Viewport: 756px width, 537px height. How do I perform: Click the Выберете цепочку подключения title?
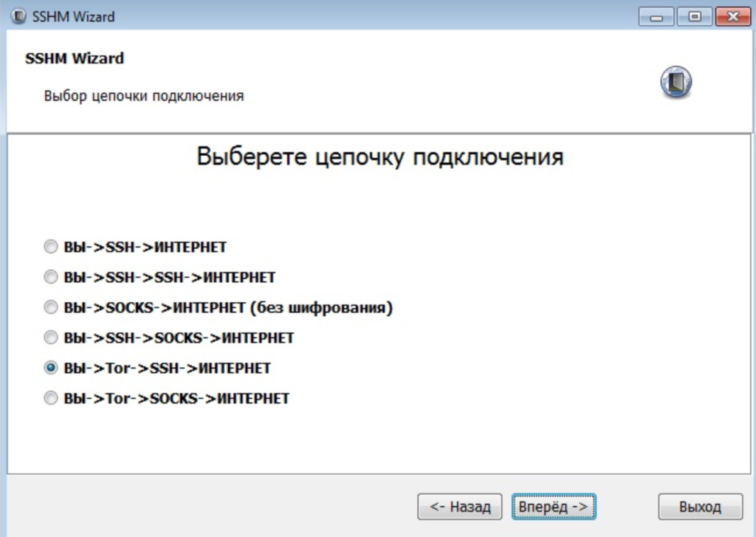tap(378, 157)
